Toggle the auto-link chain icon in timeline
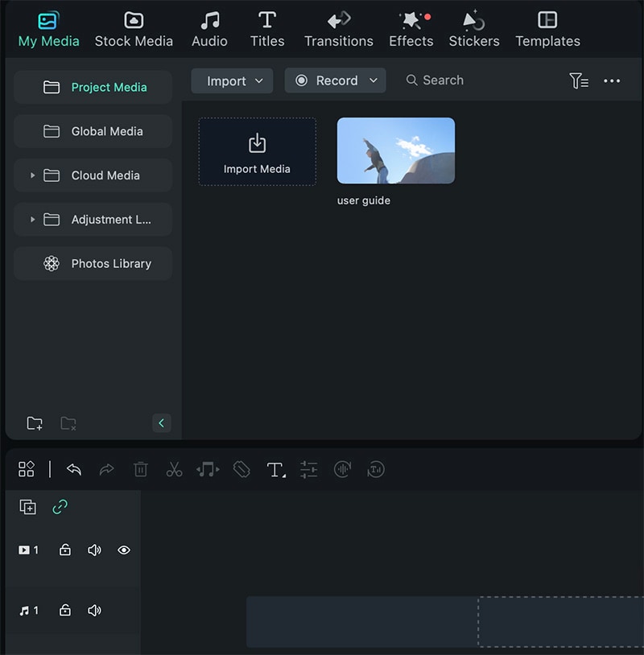This screenshot has height=655, width=644. point(60,507)
